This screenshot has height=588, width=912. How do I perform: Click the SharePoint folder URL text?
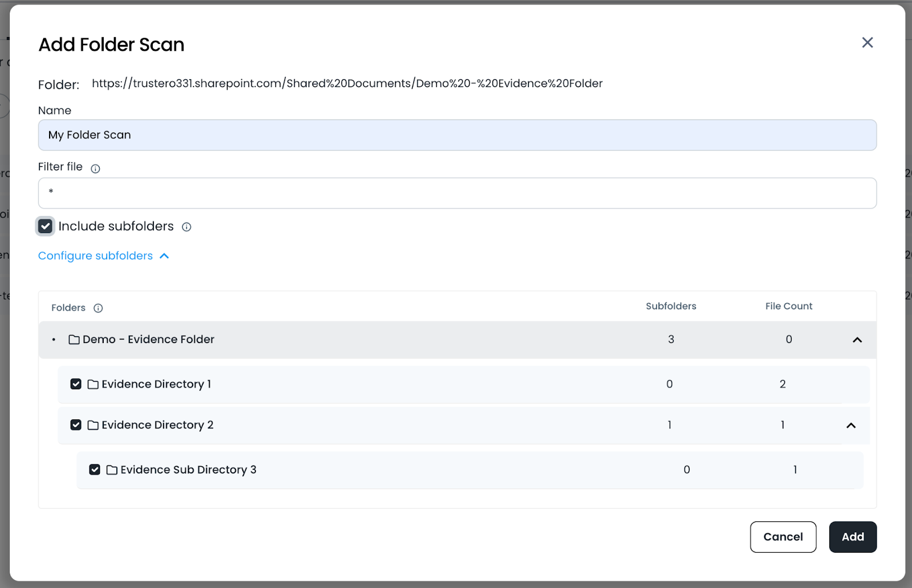pyautogui.click(x=347, y=84)
